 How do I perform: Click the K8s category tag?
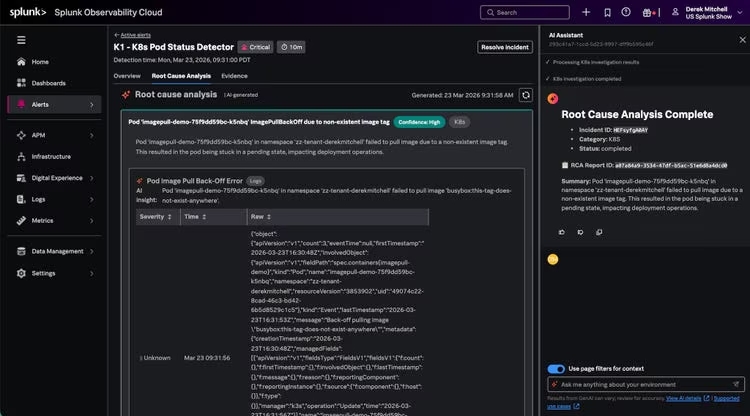pyautogui.click(x=459, y=122)
